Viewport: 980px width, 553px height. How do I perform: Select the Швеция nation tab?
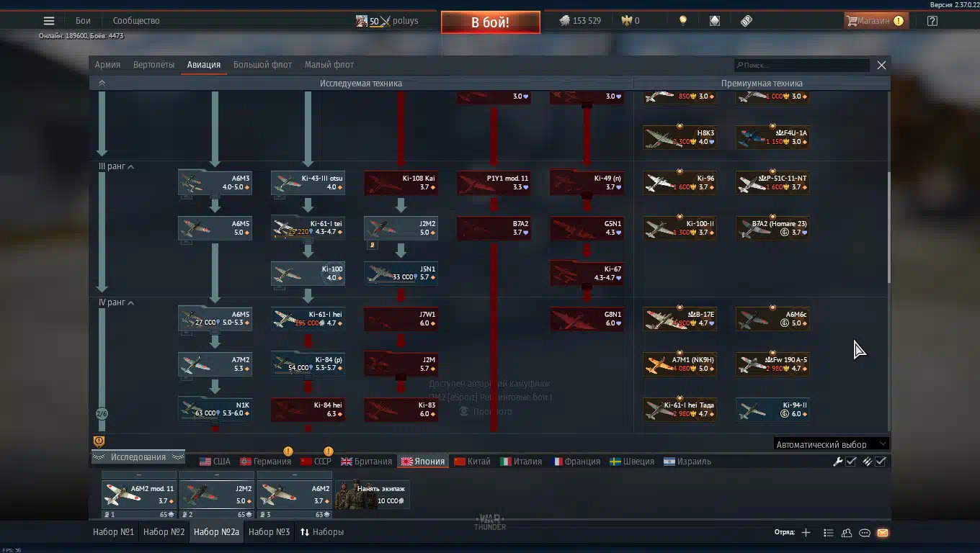click(632, 462)
